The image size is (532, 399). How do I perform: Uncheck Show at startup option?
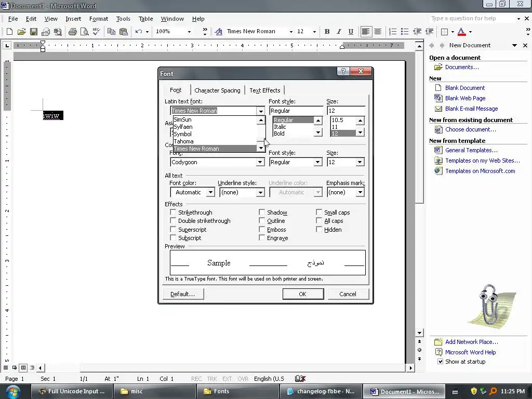click(x=440, y=362)
